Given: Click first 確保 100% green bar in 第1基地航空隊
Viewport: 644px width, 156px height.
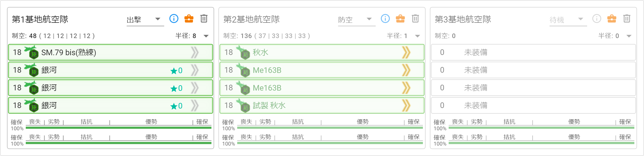Looking at the screenshot, I should [119, 128].
